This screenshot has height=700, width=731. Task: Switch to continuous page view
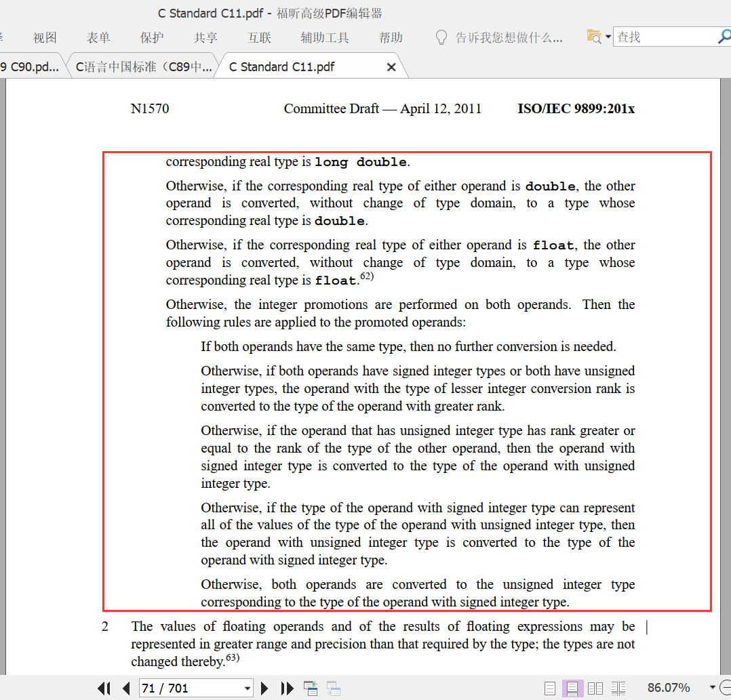pyautogui.click(x=572, y=688)
